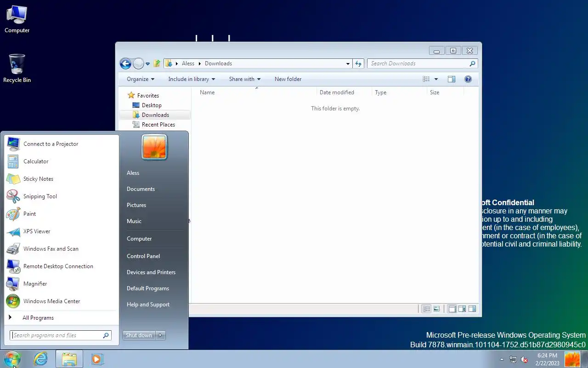The height and width of the screenshot is (368, 588).
Task: Switch to large thumbnails view in status bar
Action: click(x=436, y=309)
